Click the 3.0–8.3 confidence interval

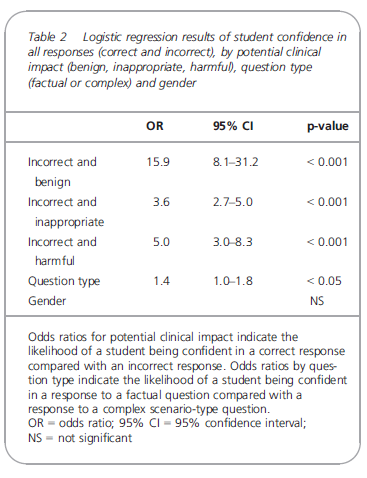click(x=233, y=242)
